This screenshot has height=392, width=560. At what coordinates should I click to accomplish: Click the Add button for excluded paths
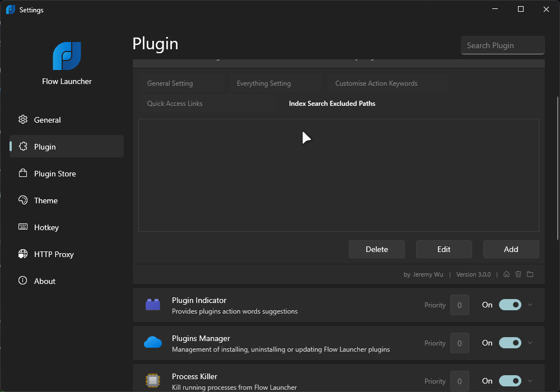tap(511, 249)
